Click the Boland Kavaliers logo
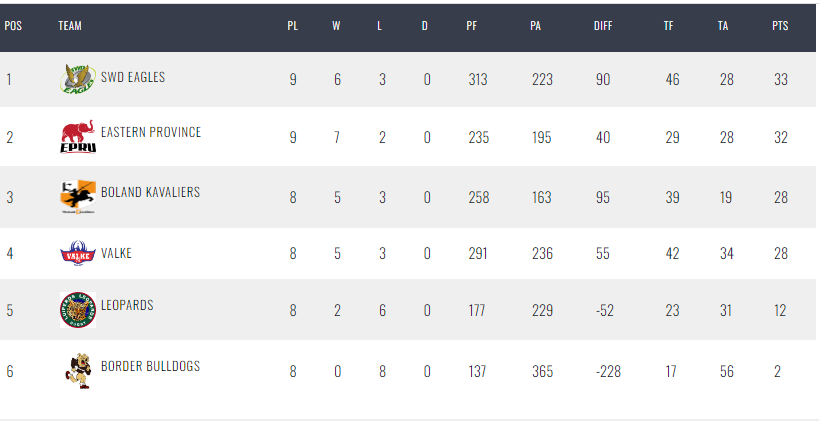The height and width of the screenshot is (421, 819). (78, 197)
